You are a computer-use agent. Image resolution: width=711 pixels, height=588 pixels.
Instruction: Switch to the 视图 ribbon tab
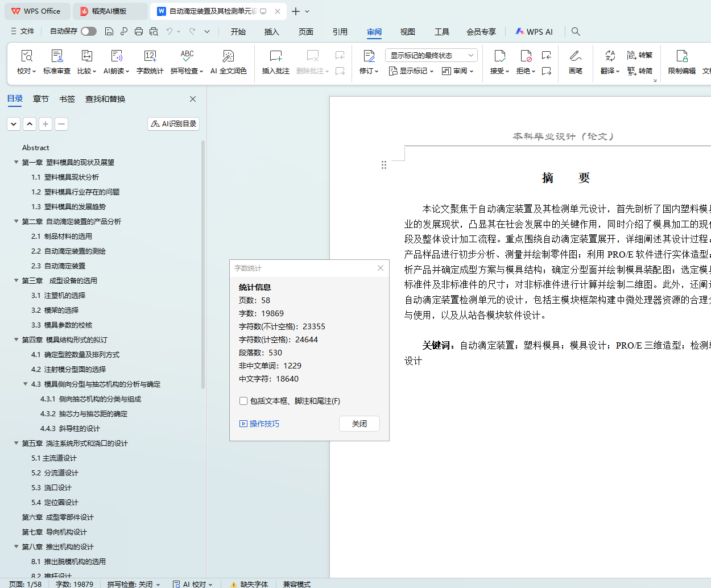pos(407,32)
